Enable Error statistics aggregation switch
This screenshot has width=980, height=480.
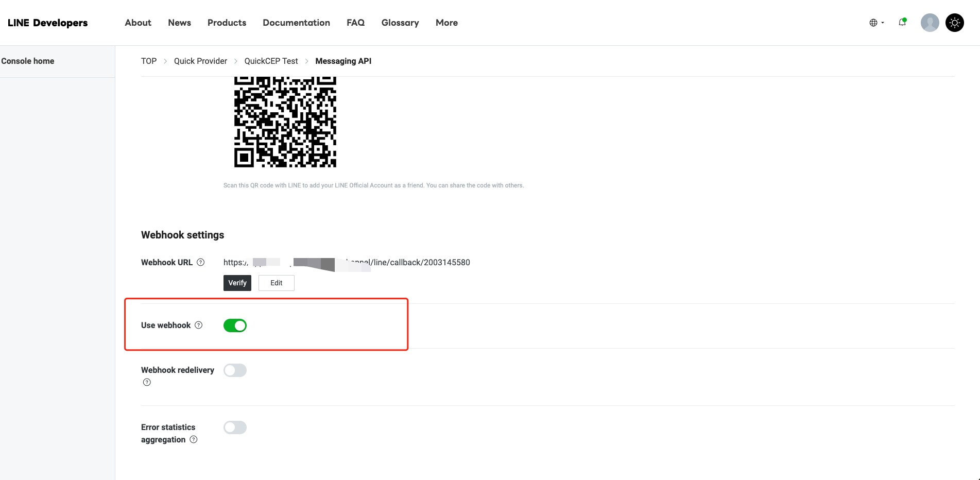(x=235, y=427)
